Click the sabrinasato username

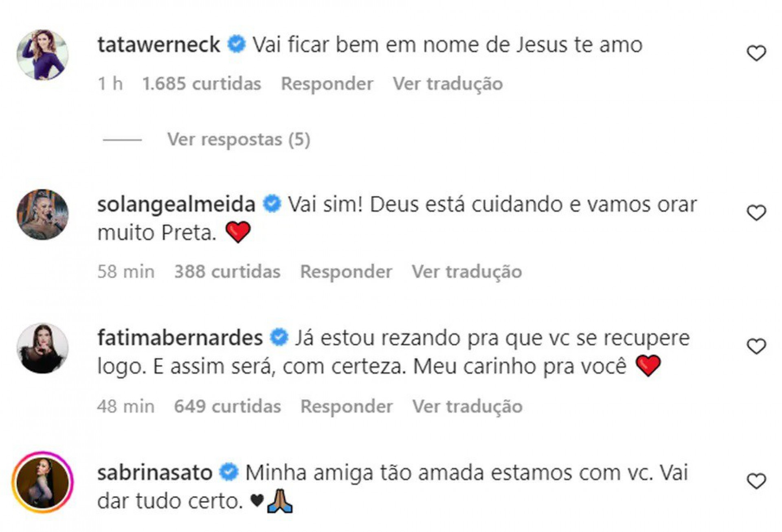pos(155,473)
